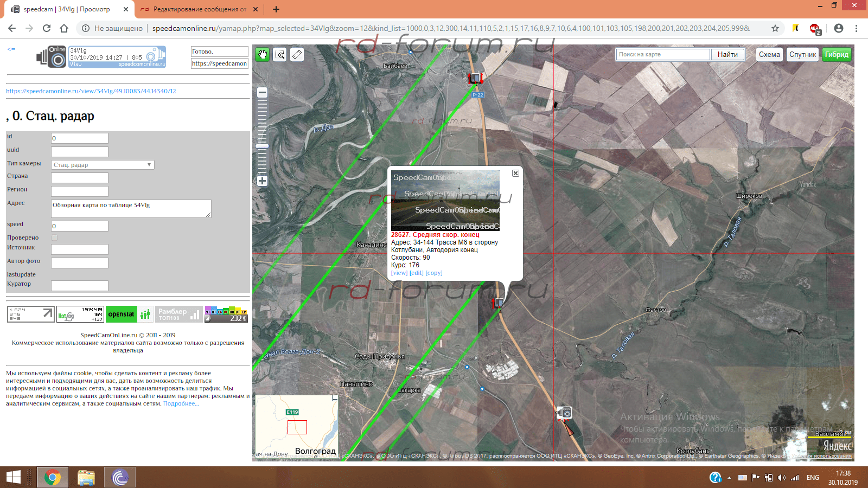Viewport: 868px width, 488px height.
Task: Click the Поиск на карте search field
Action: pyautogui.click(x=662, y=54)
